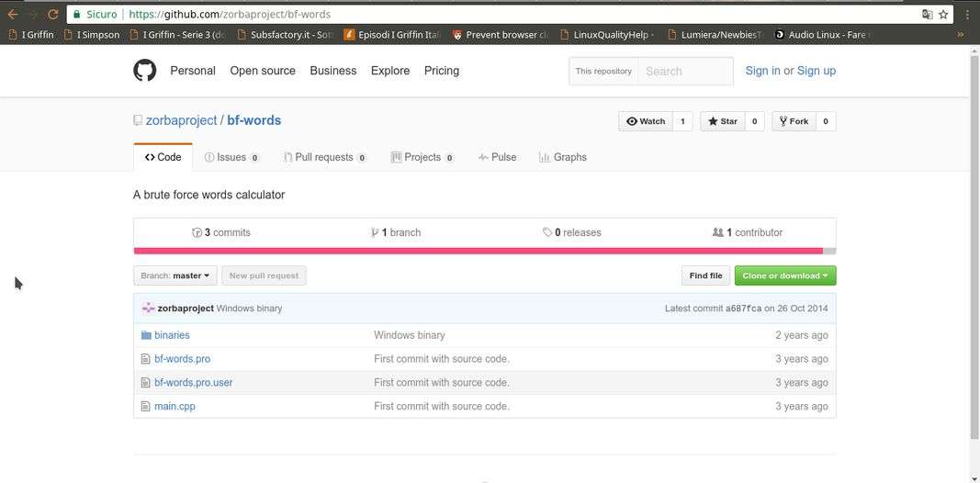Open the Projects tab
This screenshot has width=980, height=483.
(x=422, y=157)
